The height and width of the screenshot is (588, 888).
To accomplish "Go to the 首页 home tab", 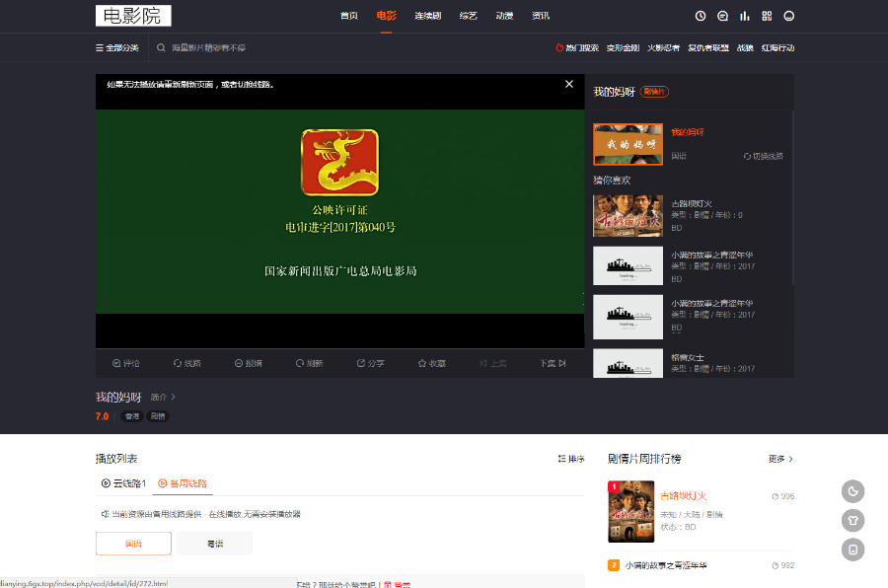I will click(349, 16).
